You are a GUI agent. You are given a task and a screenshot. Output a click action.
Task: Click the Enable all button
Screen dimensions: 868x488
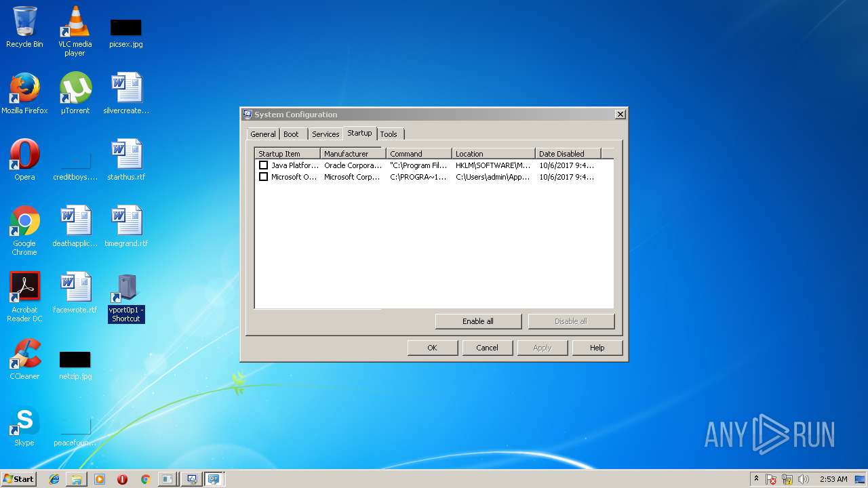coord(478,321)
